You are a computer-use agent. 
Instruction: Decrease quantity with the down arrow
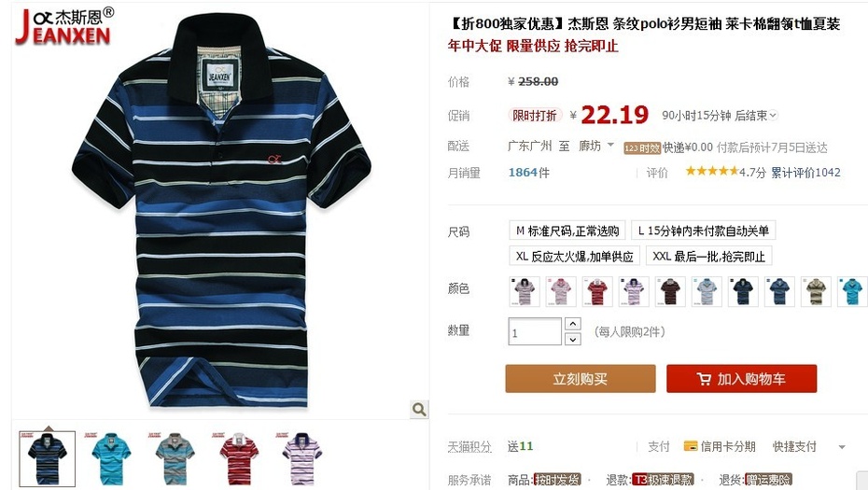[x=573, y=339]
